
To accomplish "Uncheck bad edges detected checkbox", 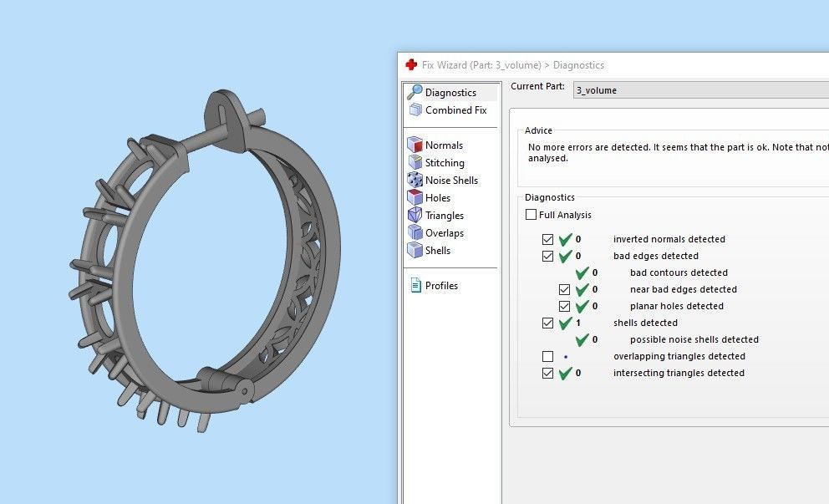I will (x=547, y=256).
